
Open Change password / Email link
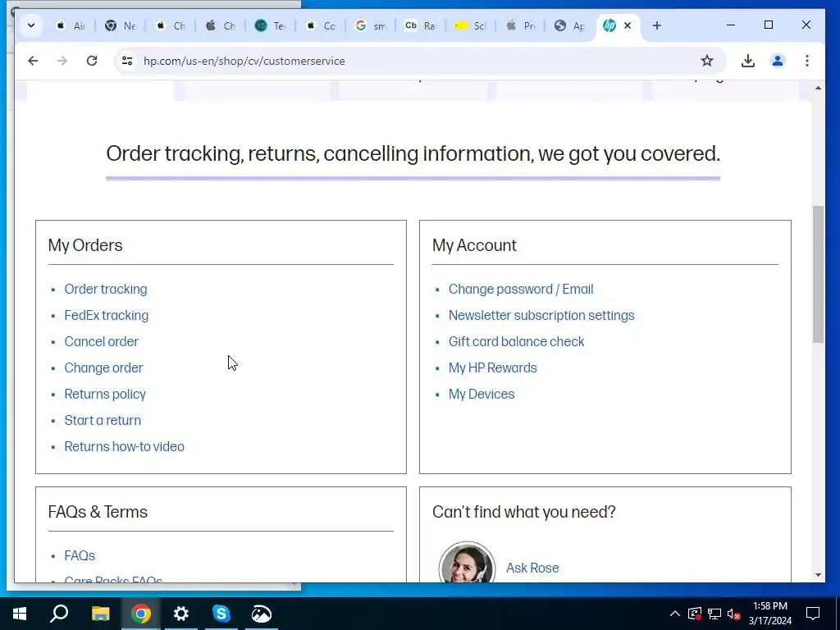coord(521,290)
